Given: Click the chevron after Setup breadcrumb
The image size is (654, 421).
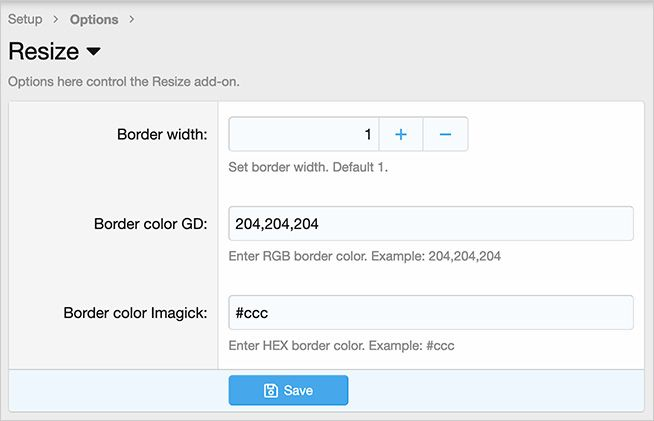Looking at the screenshot, I should 56,19.
